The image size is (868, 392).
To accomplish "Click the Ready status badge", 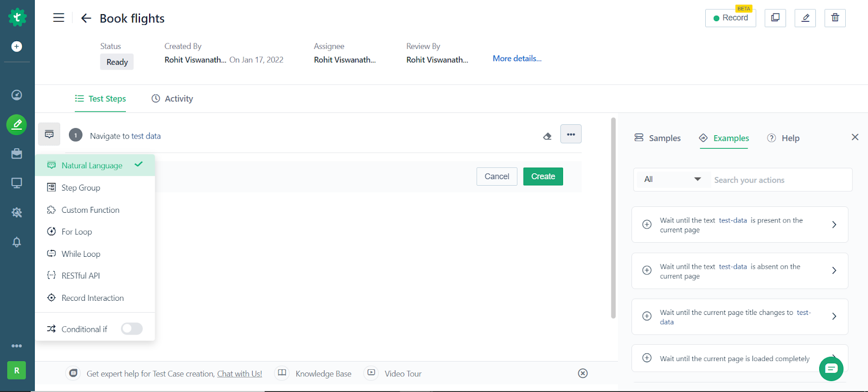I will (x=117, y=62).
